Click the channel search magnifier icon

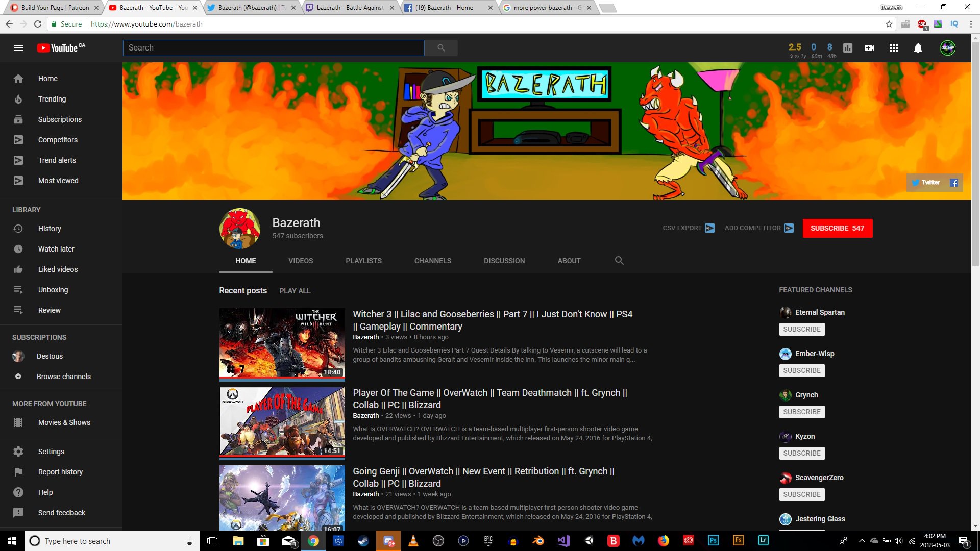(619, 261)
